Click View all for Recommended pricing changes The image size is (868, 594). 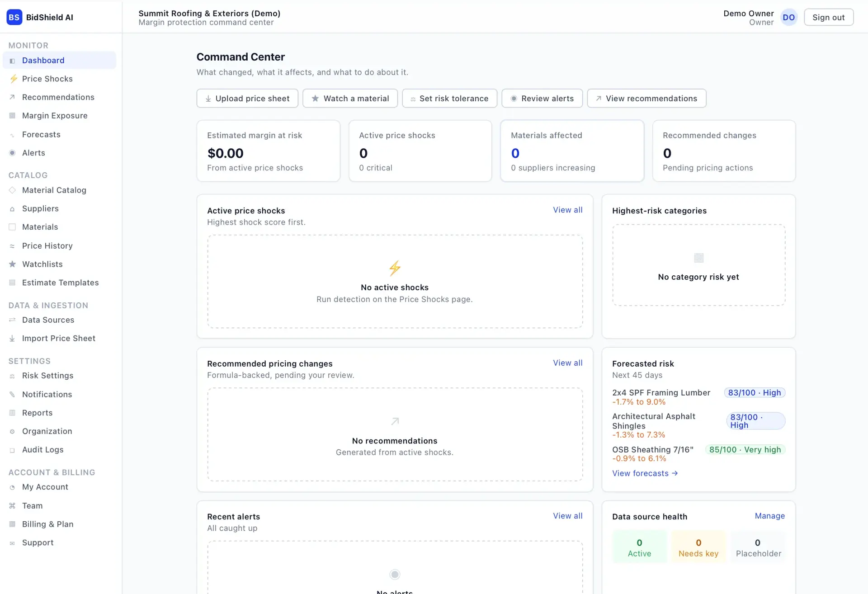[x=568, y=363]
